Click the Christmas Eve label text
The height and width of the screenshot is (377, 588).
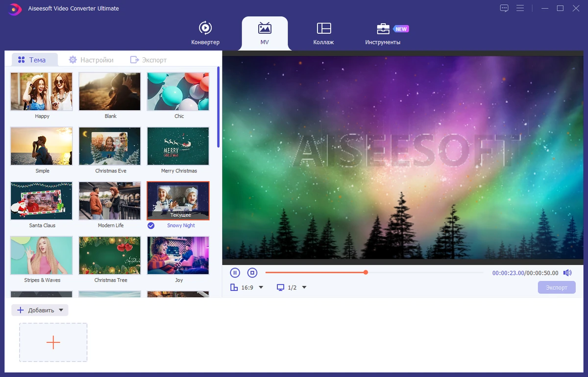(110, 171)
